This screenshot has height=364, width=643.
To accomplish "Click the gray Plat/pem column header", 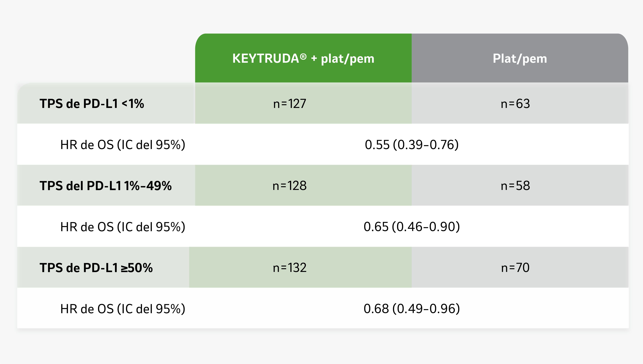I will (x=520, y=59).
